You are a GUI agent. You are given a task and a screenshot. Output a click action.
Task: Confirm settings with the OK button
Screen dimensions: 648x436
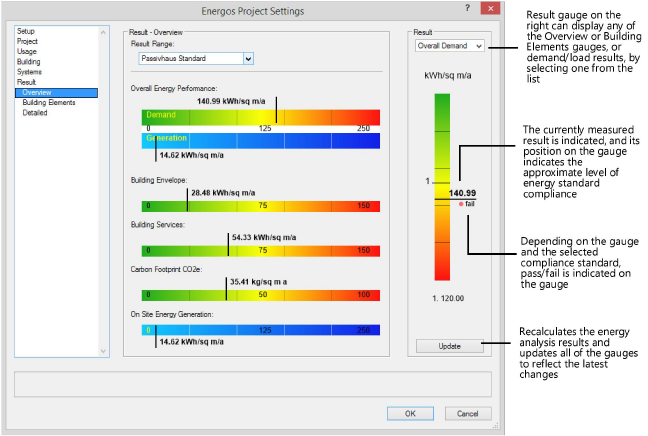coord(410,413)
